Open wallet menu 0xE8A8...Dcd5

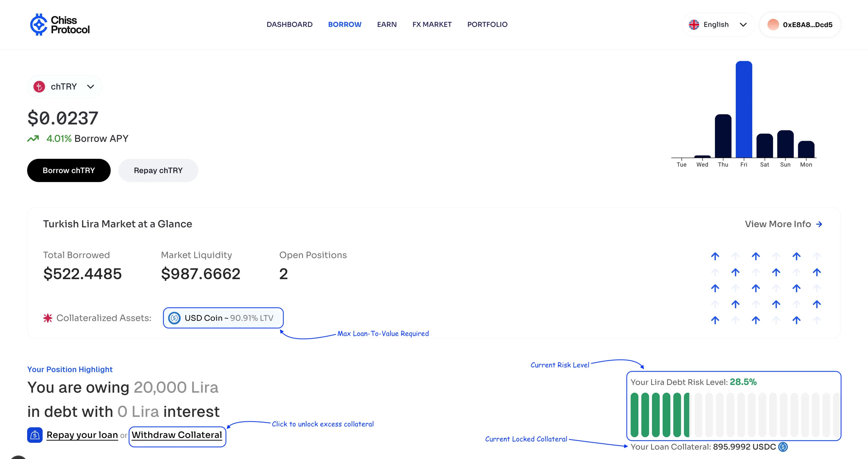pyautogui.click(x=800, y=25)
